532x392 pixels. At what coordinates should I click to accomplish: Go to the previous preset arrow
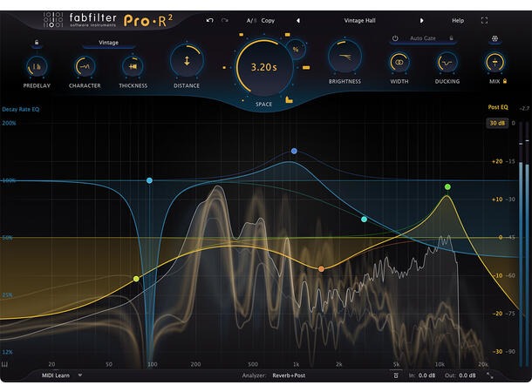click(298, 21)
